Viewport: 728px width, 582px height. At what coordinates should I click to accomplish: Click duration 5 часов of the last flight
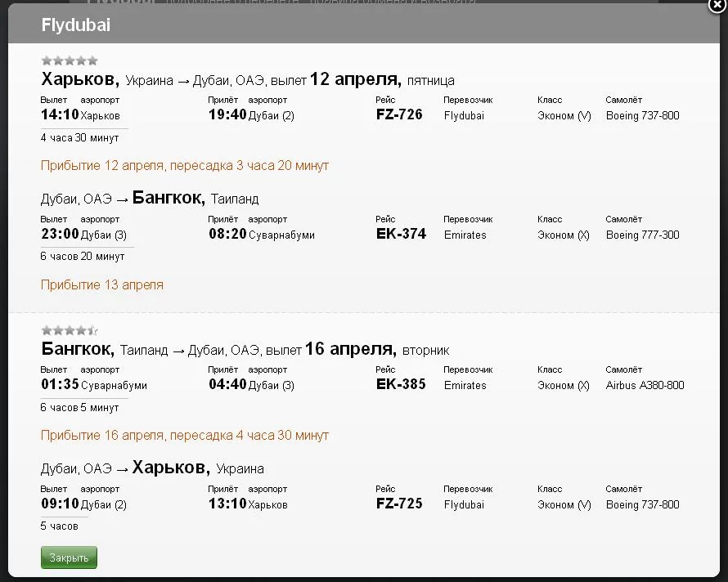pos(60,526)
